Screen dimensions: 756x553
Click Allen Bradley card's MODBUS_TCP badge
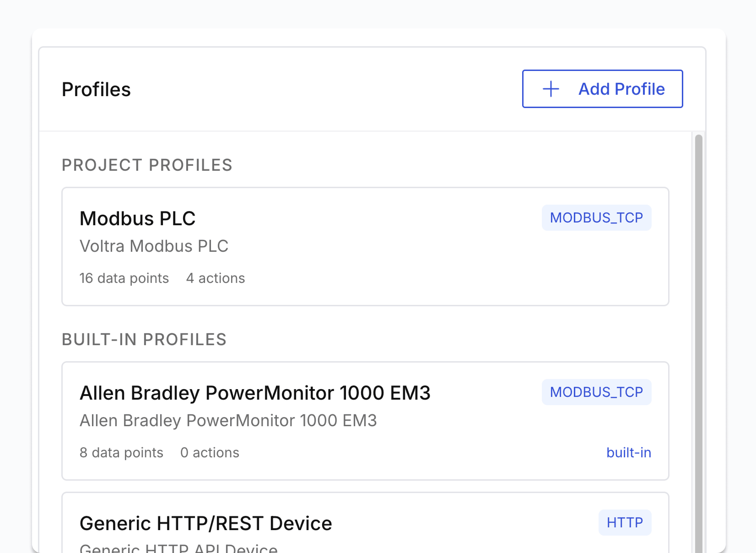tap(596, 392)
